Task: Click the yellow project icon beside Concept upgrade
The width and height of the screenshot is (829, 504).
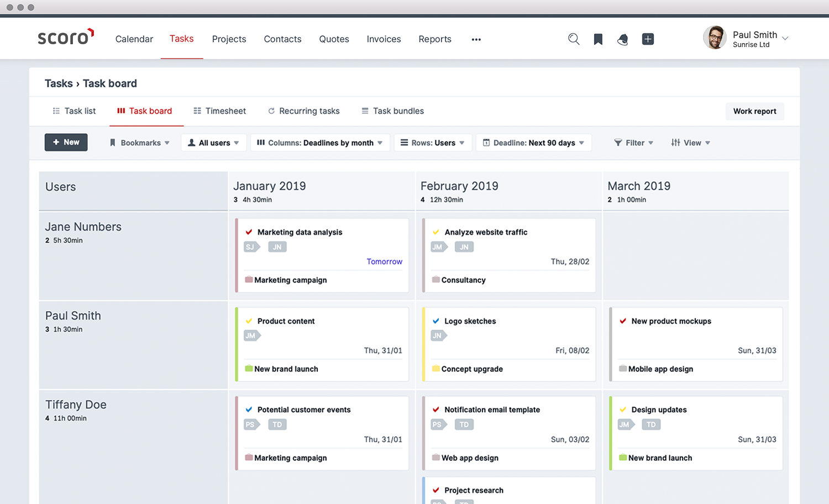Action: (436, 369)
